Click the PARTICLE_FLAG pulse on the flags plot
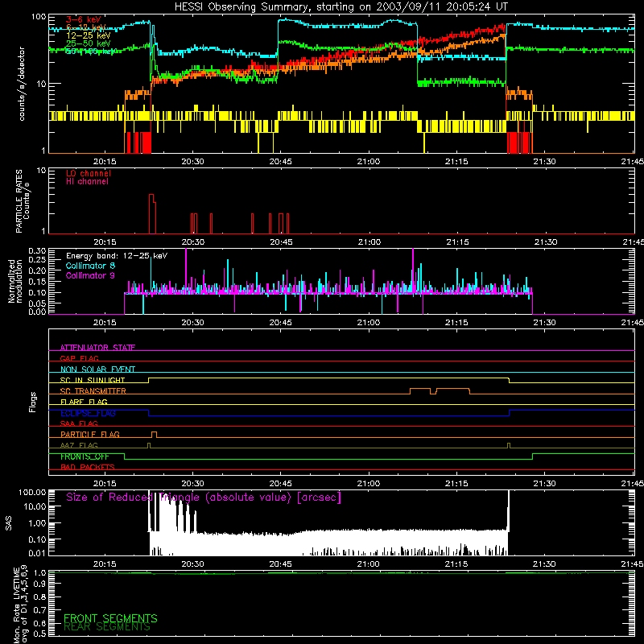This screenshot has width=644, height=644. [x=154, y=434]
